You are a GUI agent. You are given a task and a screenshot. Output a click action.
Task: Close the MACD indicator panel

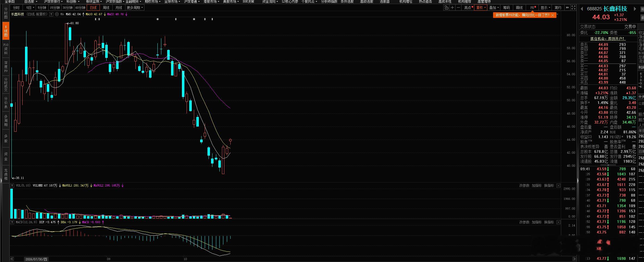tap(558, 222)
